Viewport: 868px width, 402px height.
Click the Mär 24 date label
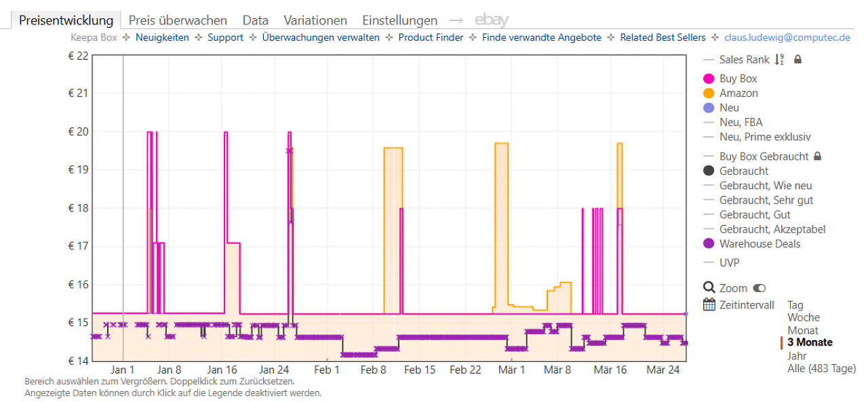coord(663,369)
